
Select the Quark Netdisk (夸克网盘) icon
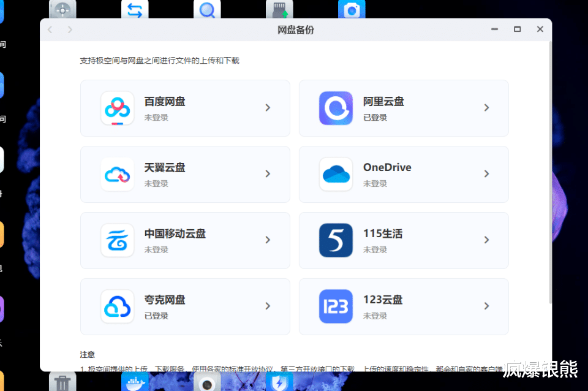click(118, 306)
